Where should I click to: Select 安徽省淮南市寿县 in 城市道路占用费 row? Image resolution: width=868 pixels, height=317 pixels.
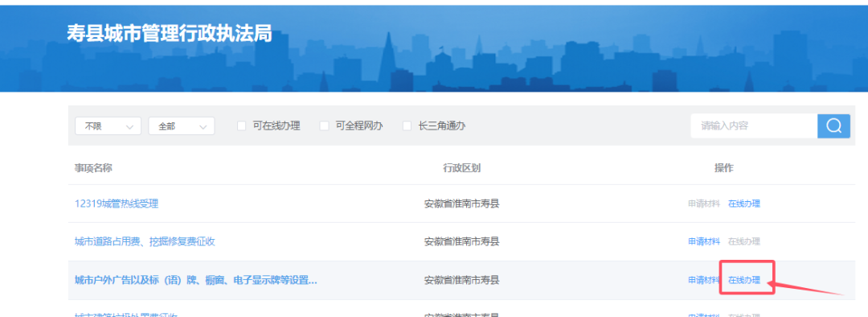461,241
